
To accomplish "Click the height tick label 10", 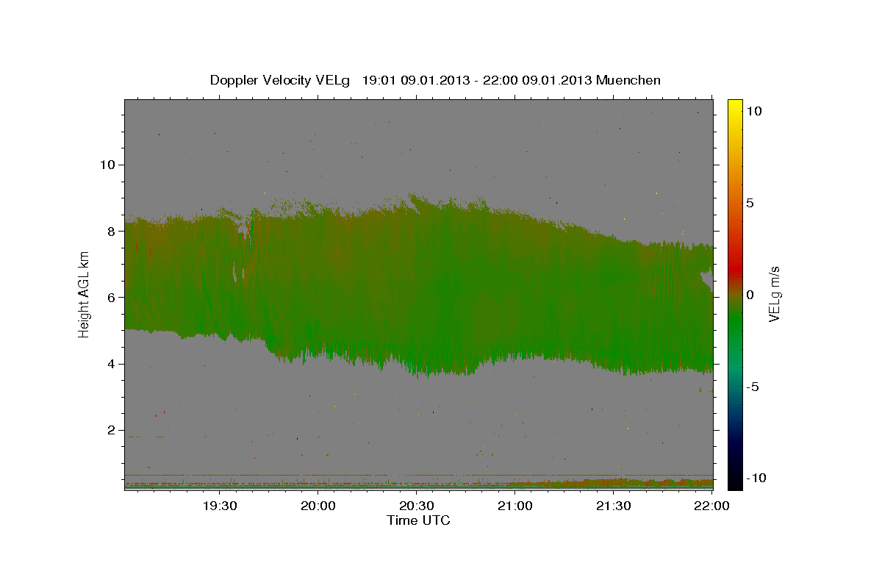I will click(108, 164).
